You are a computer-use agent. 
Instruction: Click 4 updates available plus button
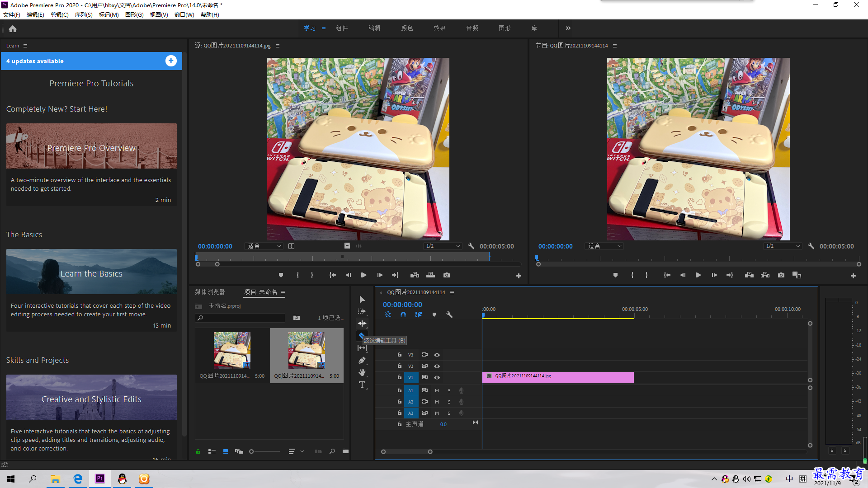click(x=171, y=61)
